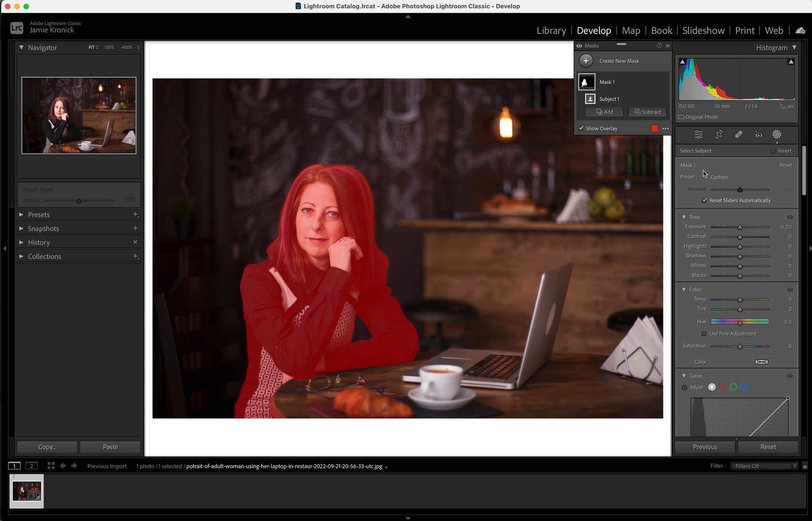This screenshot has width=812, height=521.
Task: Open grid view in the filmstrip toolbar
Action: 51,465
